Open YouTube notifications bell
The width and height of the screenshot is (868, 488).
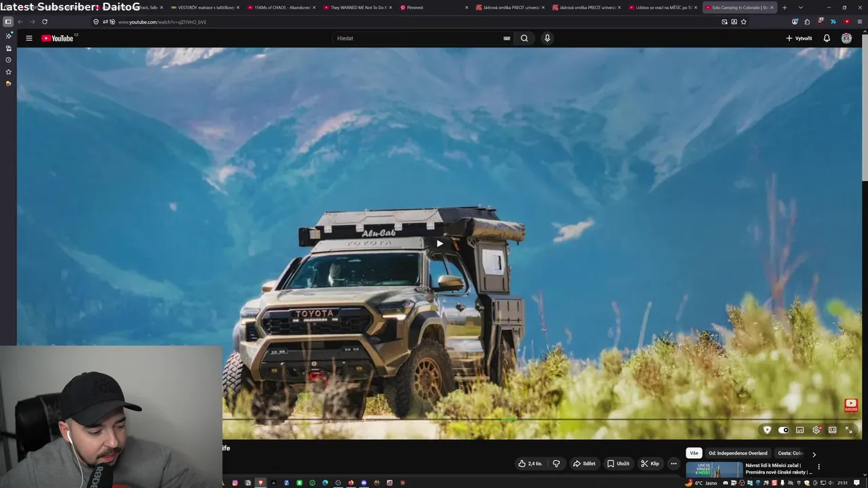827,38
